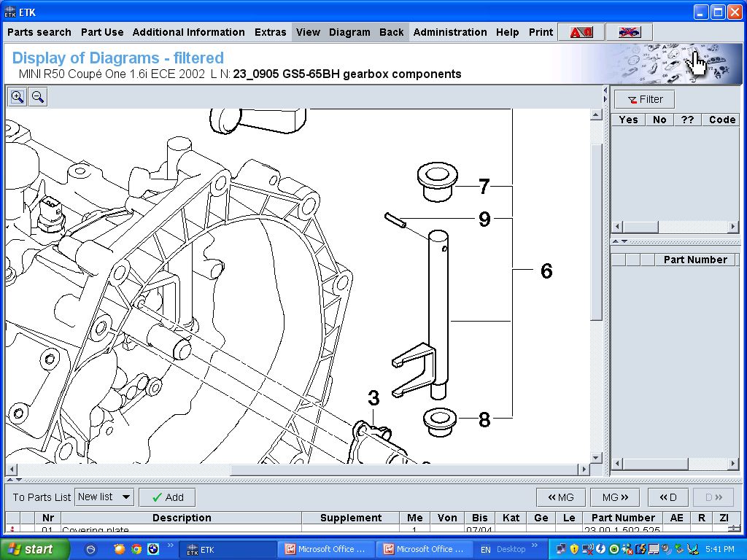Expand quick launch overflow chevron
This screenshot has width=747, height=560.
click(171, 545)
